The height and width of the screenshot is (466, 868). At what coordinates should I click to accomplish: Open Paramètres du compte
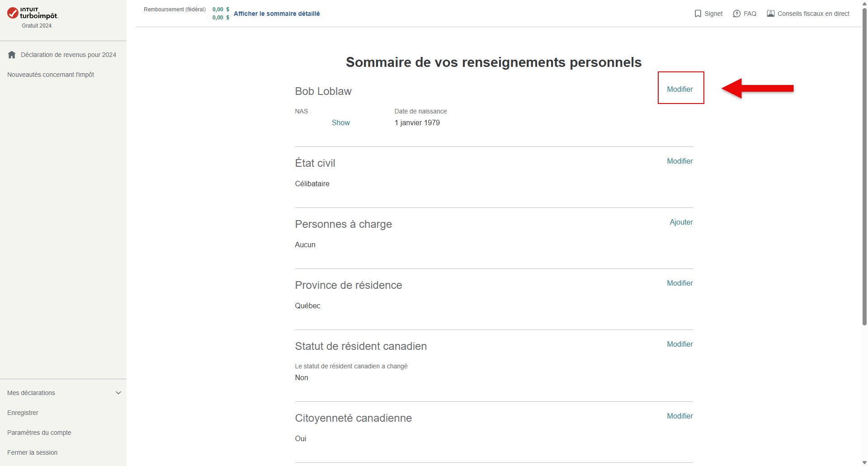(39, 433)
